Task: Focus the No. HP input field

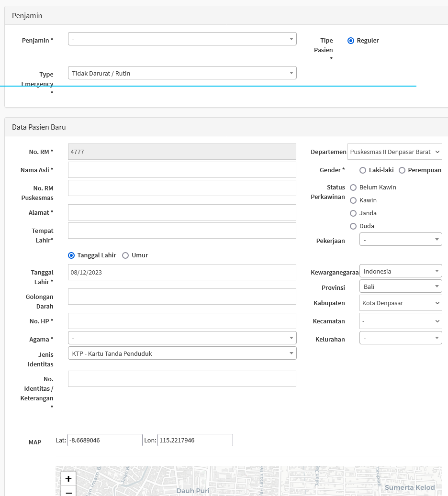Action: click(x=182, y=321)
